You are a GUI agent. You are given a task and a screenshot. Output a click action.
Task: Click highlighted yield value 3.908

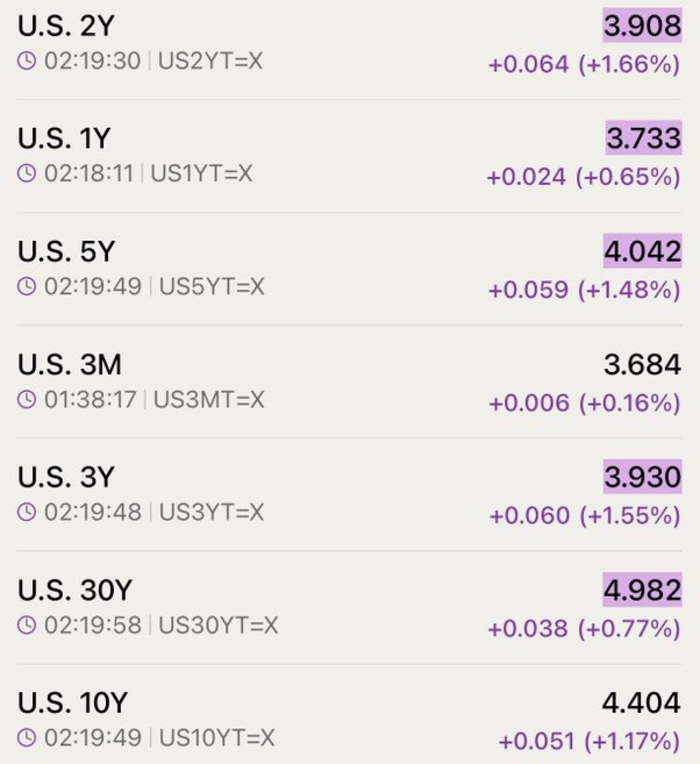[643, 25]
